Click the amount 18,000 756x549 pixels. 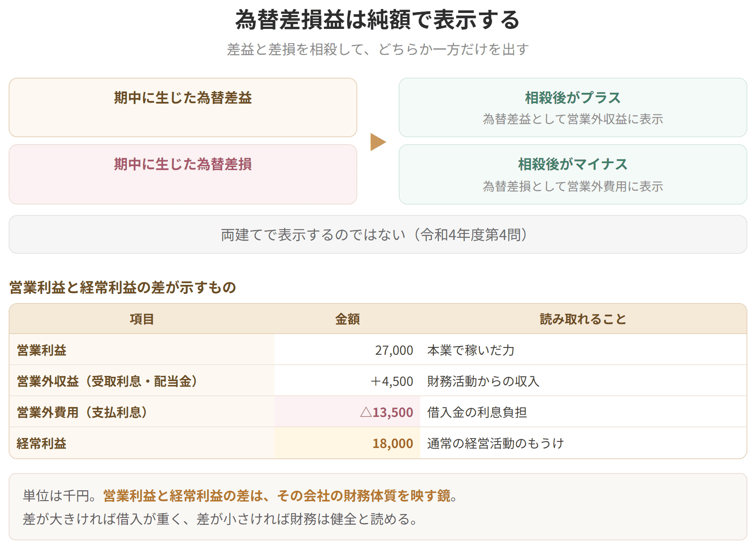pyautogui.click(x=393, y=444)
